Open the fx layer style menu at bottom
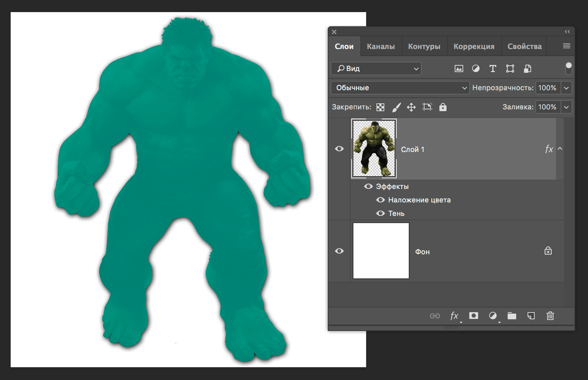Viewport: 588px width, 380px height. pos(454,316)
